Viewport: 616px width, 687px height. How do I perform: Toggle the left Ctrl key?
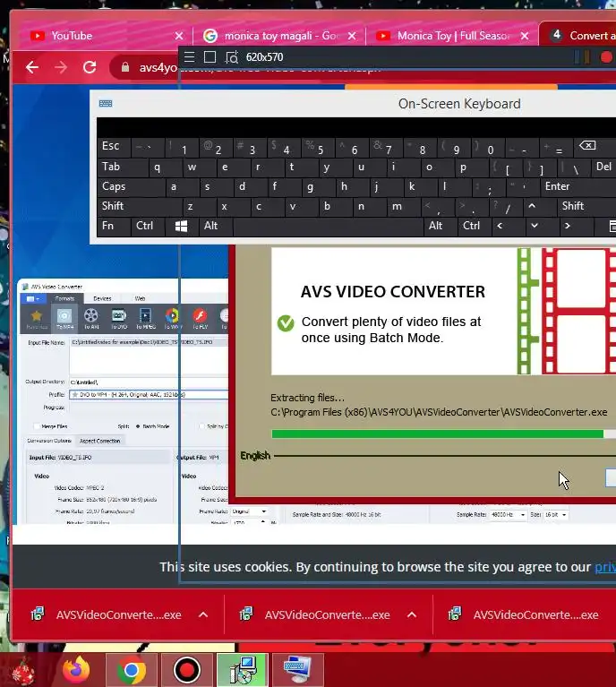148,226
